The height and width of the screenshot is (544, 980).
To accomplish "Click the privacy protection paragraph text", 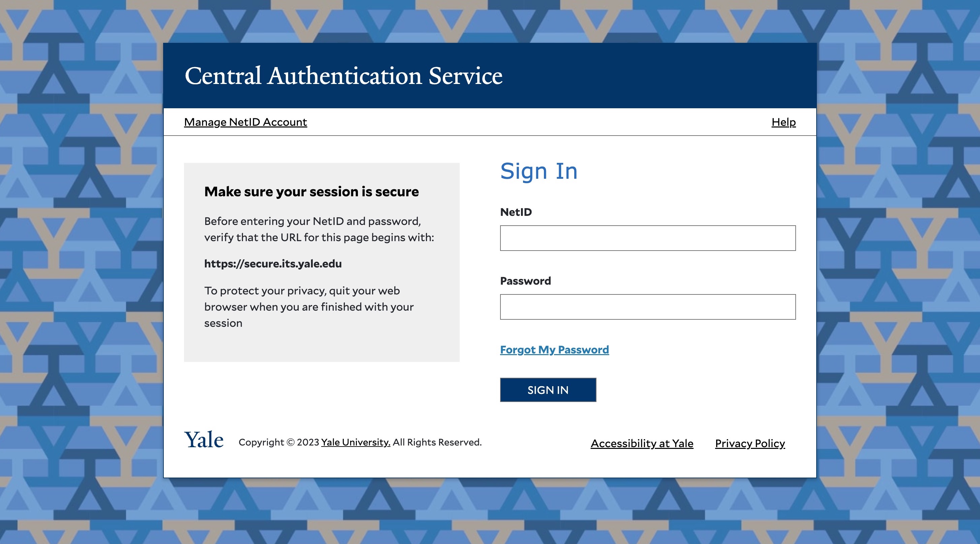I will tap(309, 307).
